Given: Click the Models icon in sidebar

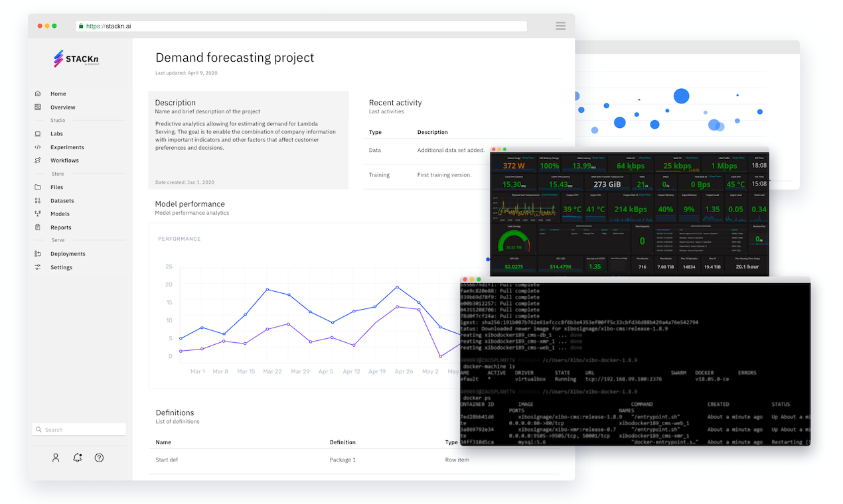Looking at the screenshot, I should click(38, 214).
